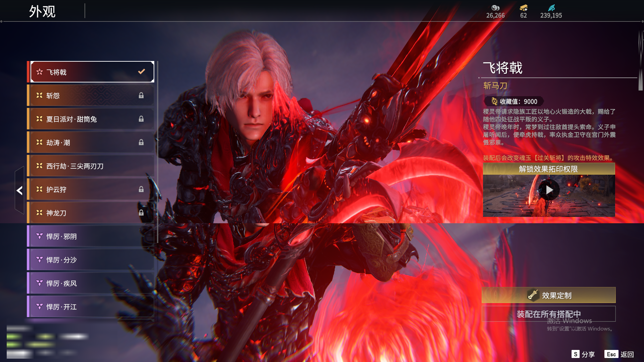
Task: Click the silver coin currency icon
Action: click(x=495, y=8)
